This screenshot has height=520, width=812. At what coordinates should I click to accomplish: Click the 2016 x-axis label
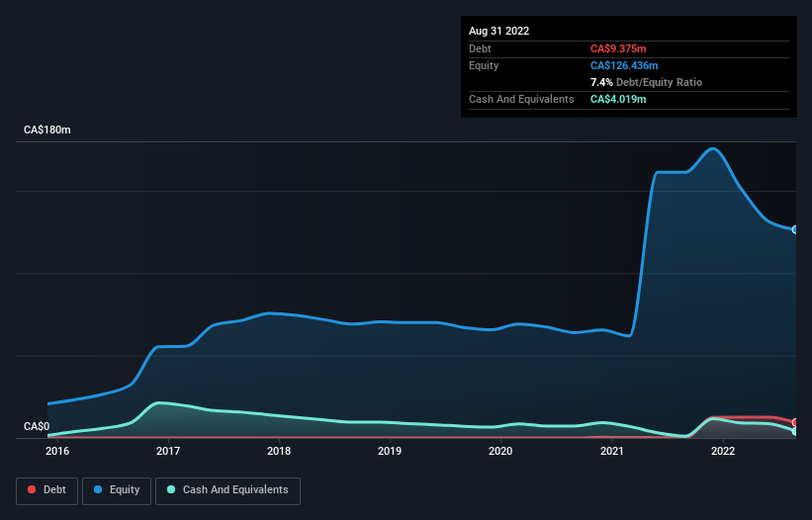coord(57,451)
